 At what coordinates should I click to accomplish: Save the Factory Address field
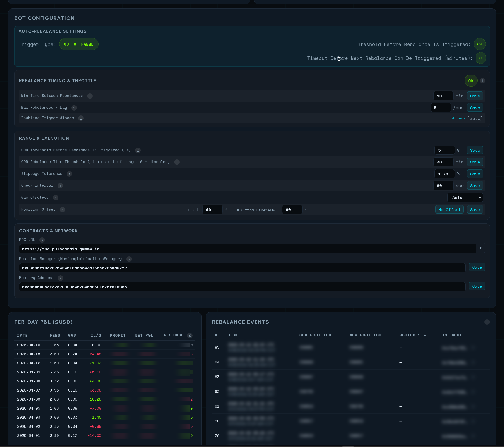(x=477, y=286)
